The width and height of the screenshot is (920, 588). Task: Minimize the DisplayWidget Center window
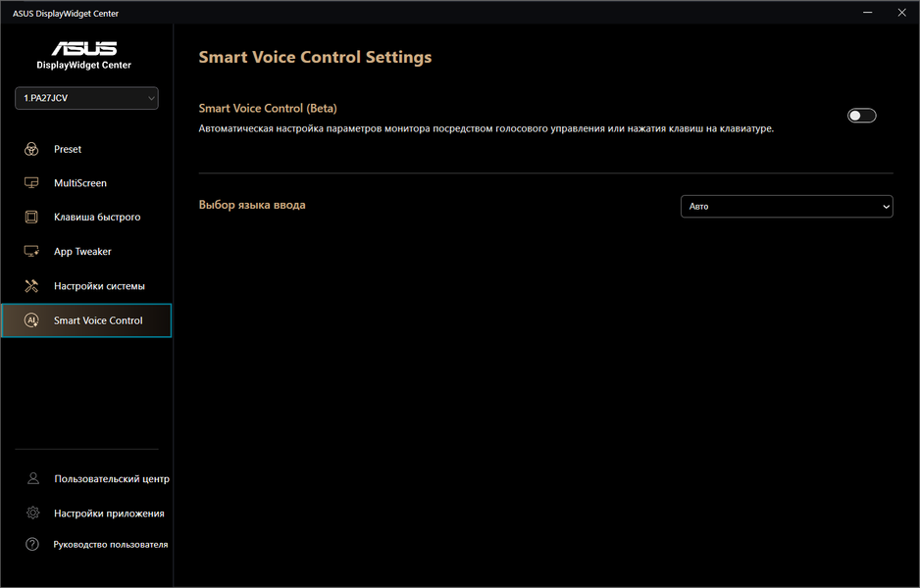click(869, 13)
